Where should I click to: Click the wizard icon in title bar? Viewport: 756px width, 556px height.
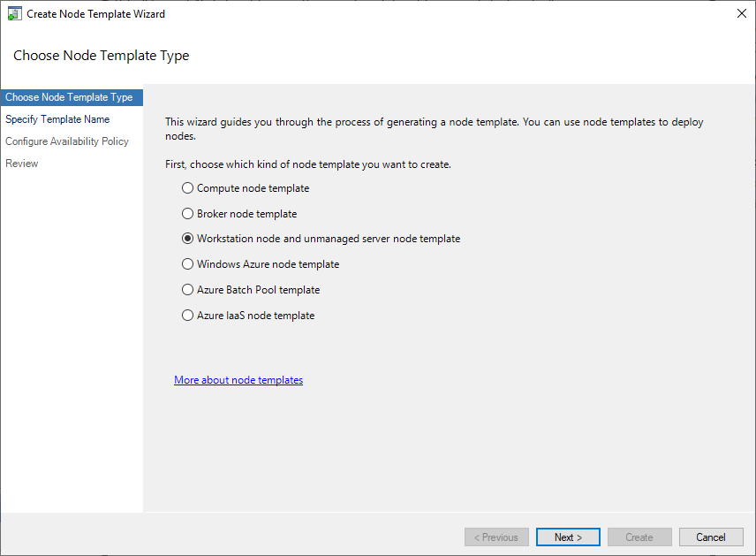tap(14, 13)
